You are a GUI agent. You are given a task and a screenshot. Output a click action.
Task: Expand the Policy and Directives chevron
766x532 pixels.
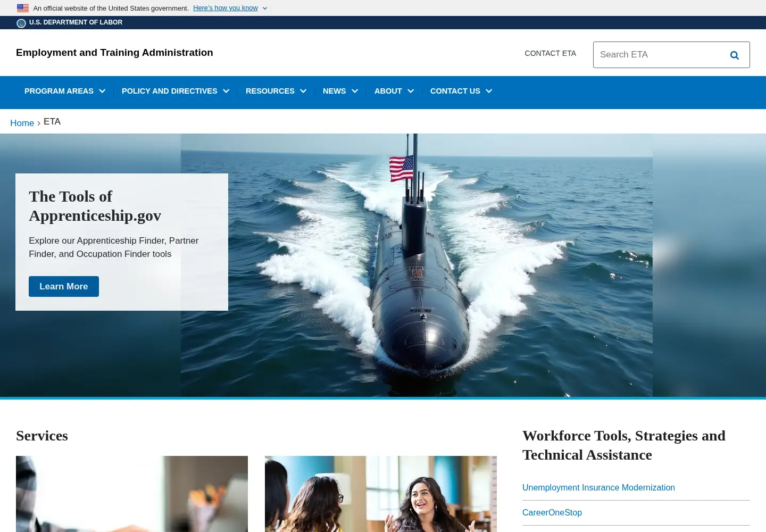(x=226, y=91)
